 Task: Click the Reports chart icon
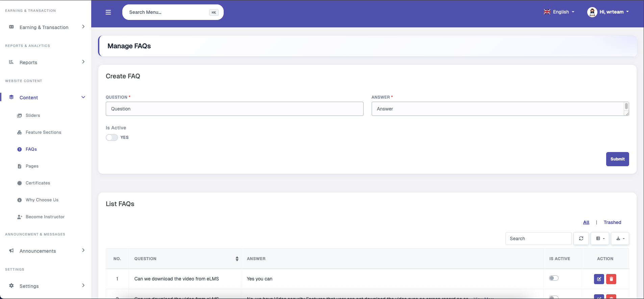coord(11,62)
